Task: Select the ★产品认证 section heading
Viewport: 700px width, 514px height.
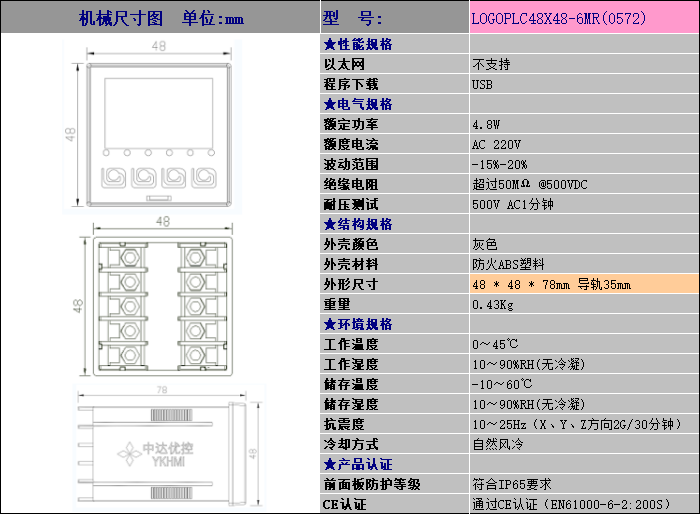Action: (358, 464)
